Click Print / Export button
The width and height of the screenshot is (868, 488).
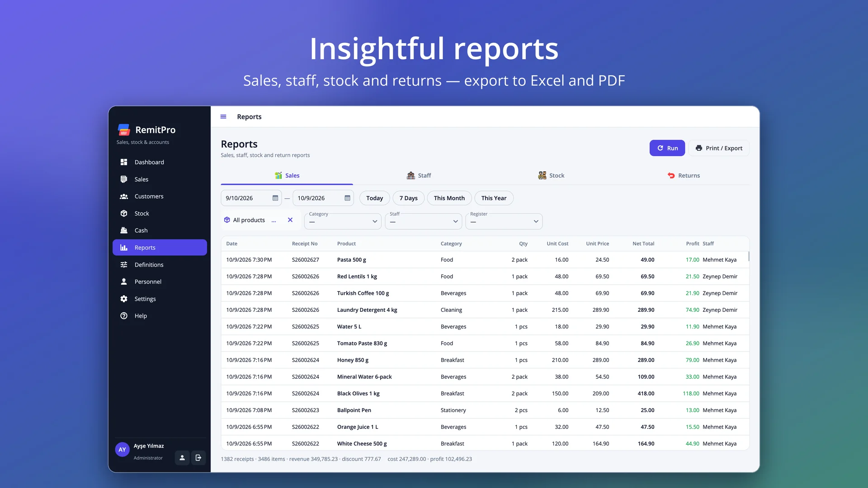click(719, 148)
